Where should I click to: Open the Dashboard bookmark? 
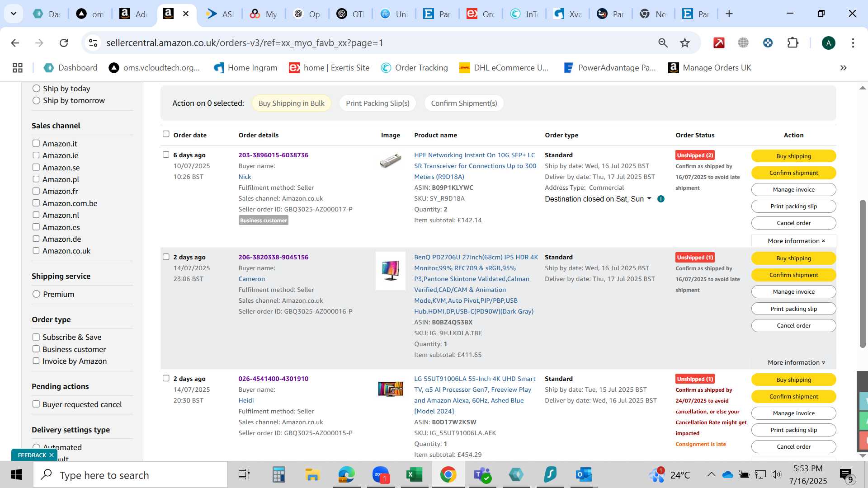tap(71, 68)
